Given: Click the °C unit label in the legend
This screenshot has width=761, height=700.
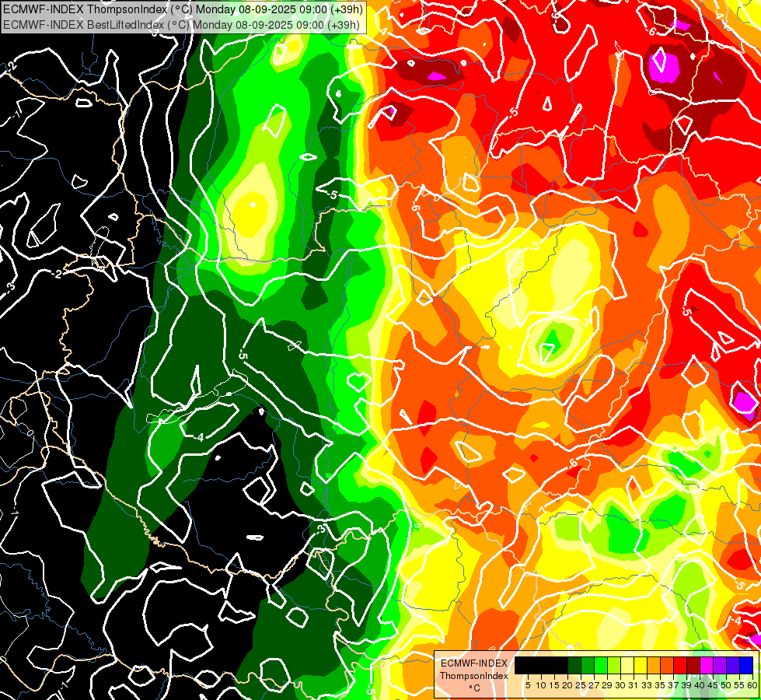Looking at the screenshot, I should tap(474, 688).
